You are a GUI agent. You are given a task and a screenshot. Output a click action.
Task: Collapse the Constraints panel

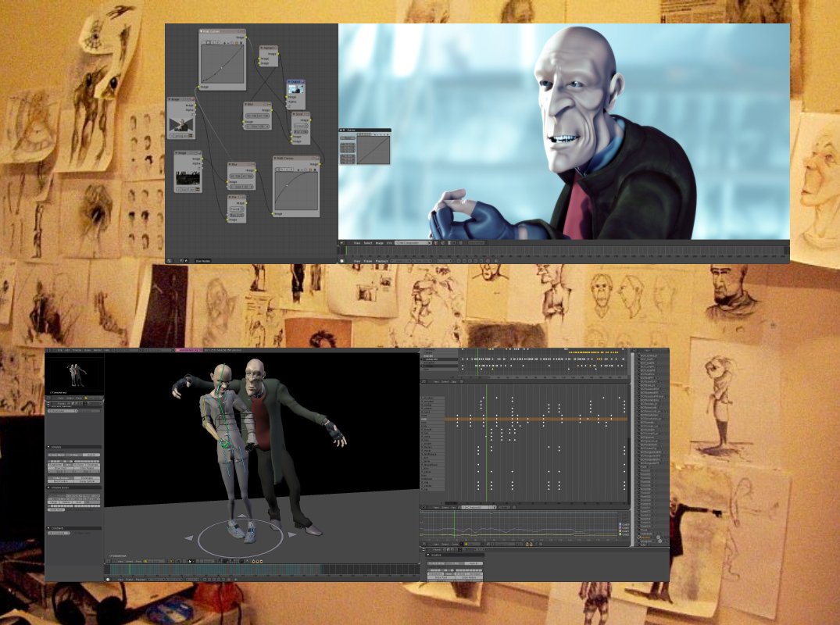point(49,528)
